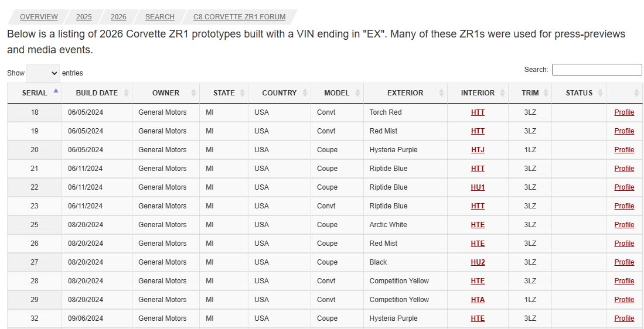Sort by EXTERIOR column arrows
644x329 pixels.
(x=441, y=93)
